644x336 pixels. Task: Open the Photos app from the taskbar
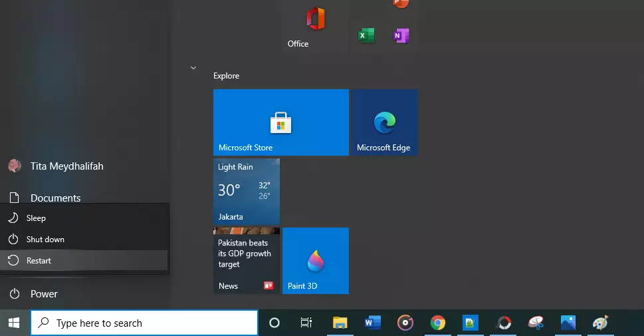click(568, 323)
